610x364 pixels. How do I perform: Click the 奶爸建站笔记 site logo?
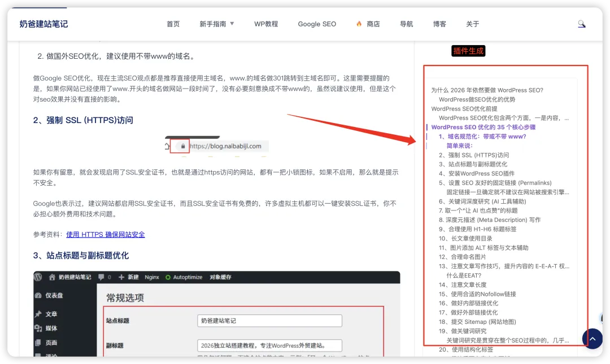point(43,24)
